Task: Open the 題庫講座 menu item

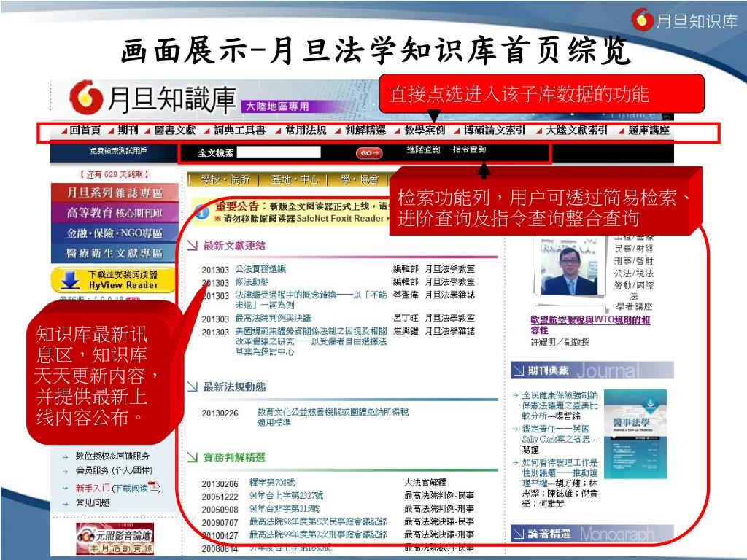Action: click(x=649, y=130)
